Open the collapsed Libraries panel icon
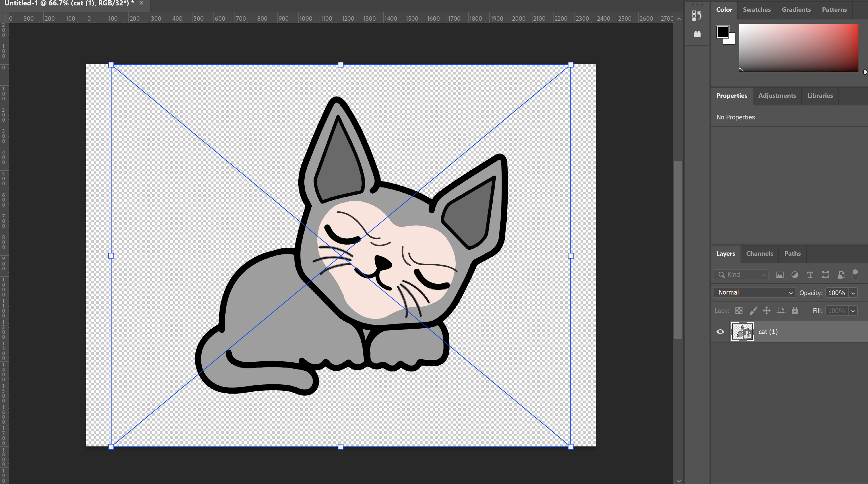 tap(697, 34)
